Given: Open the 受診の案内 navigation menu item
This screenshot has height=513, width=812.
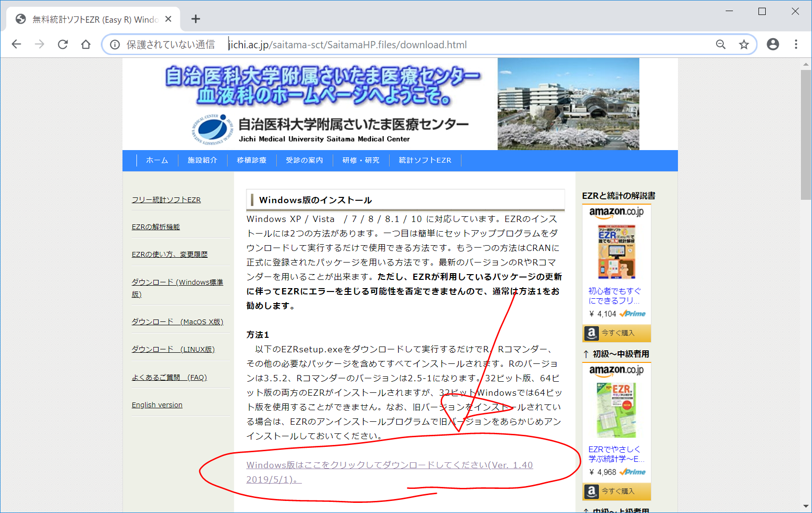Looking at the screenshot, I should [x=304, y=160].
